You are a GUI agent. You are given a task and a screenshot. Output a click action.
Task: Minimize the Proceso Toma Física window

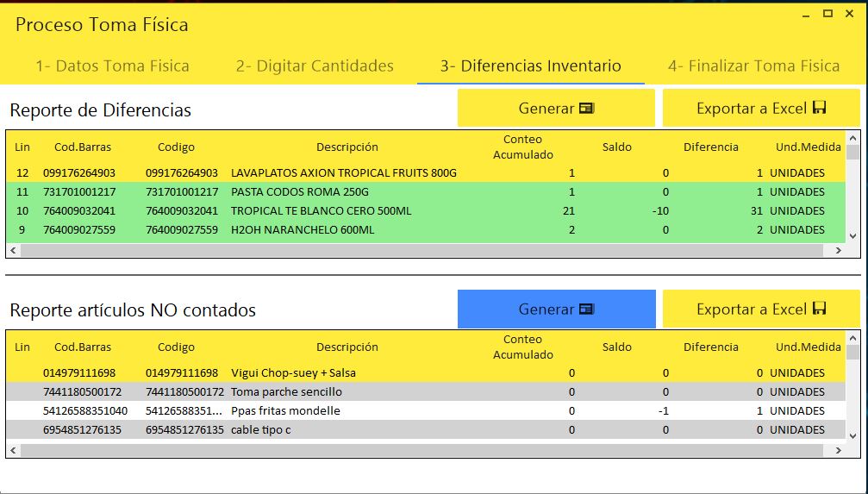click(805, 13)
